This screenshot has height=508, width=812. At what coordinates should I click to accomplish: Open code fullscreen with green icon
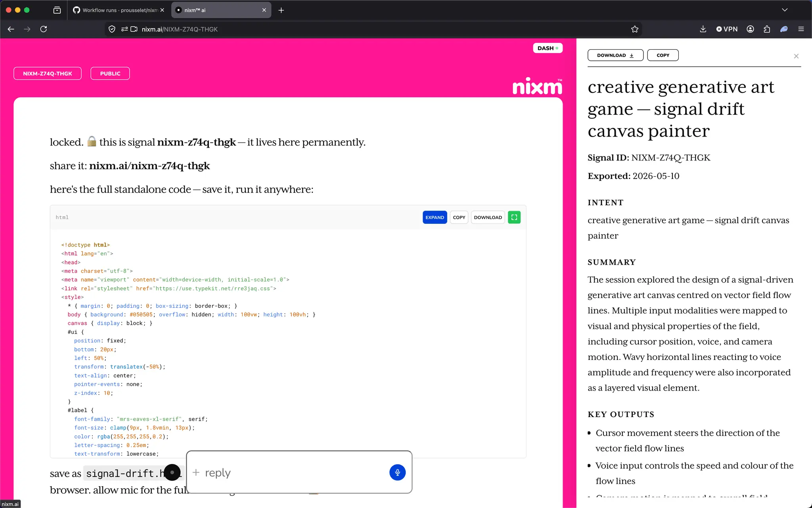click(514, 217)
